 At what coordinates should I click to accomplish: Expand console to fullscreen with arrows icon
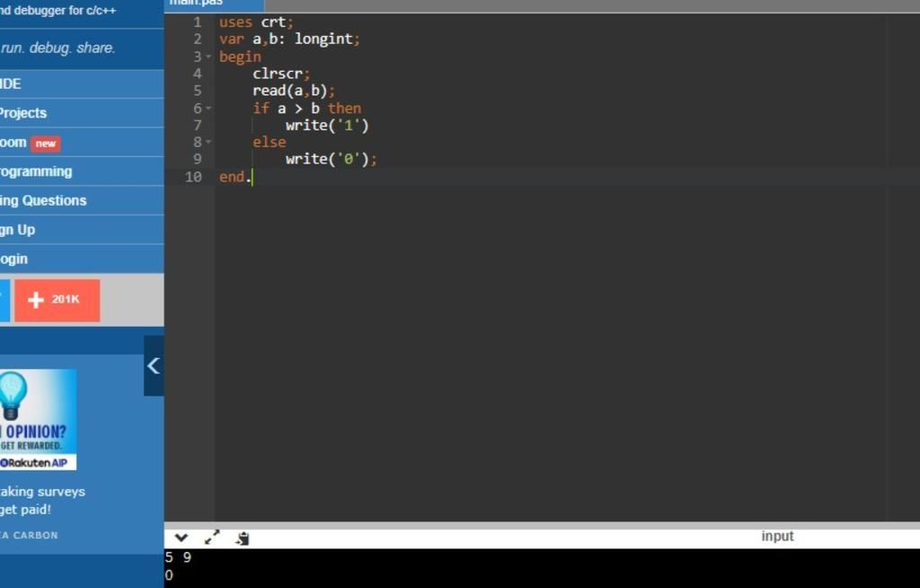click(212, 538)
